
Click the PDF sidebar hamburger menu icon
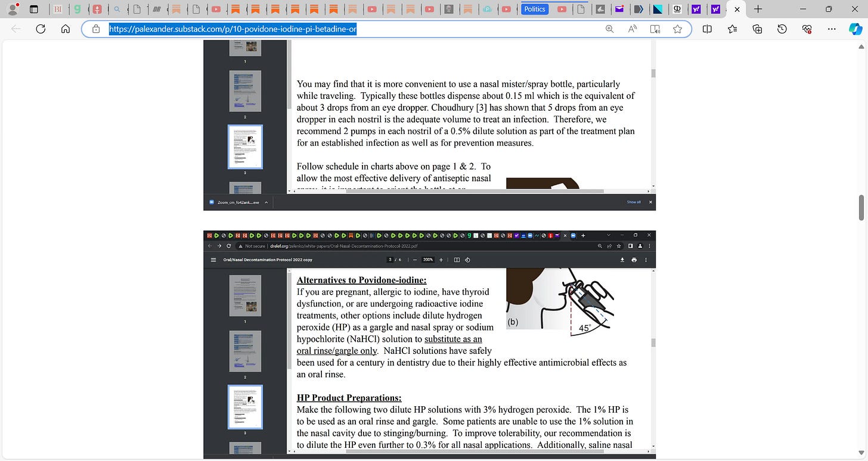[213, 260]
